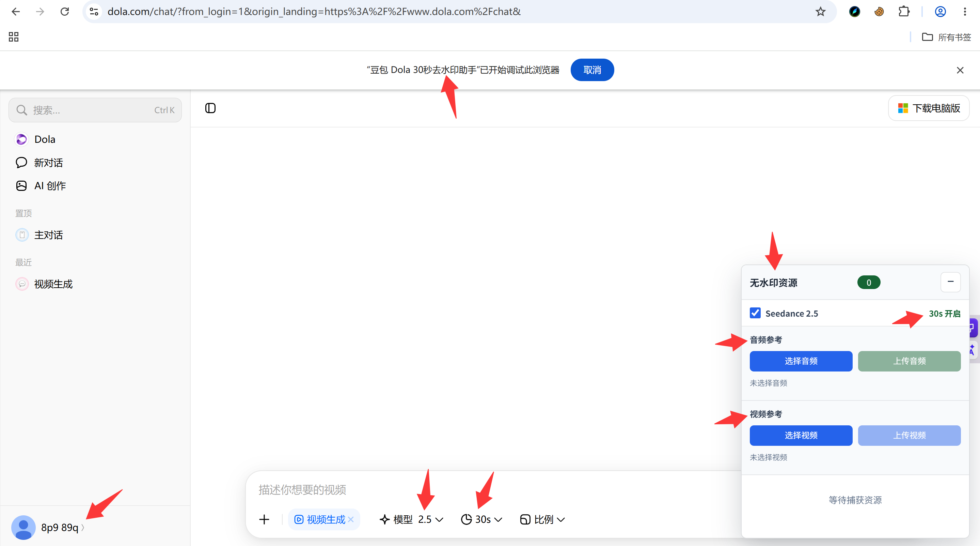Open the browser three-dot menu

tap(965, 12)
